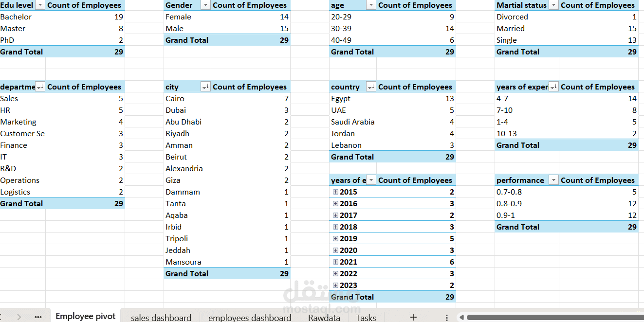This screenshot has height=322, width=644.
Task: Click the Grand Total cell under city table
Action: (x=187, y=274)
